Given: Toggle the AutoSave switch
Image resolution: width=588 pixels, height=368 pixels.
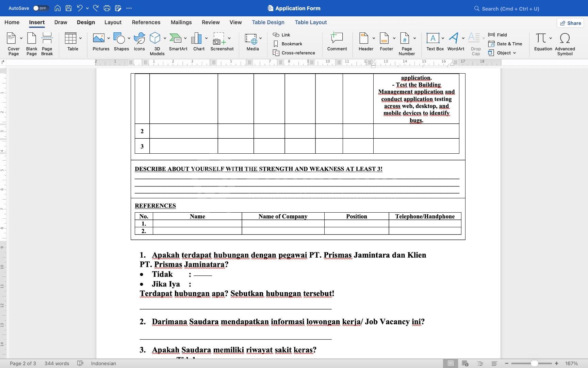Looking at the screenshot, I should (41, 8).
